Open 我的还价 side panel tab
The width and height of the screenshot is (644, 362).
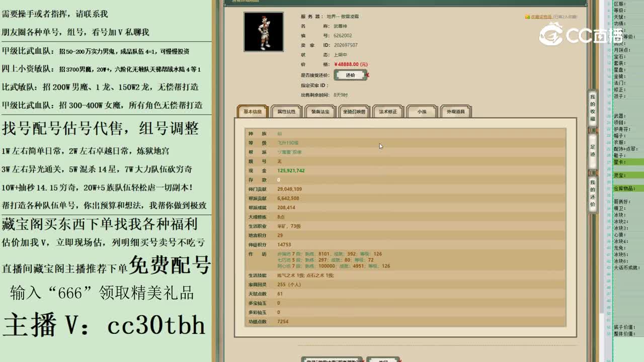593,194
